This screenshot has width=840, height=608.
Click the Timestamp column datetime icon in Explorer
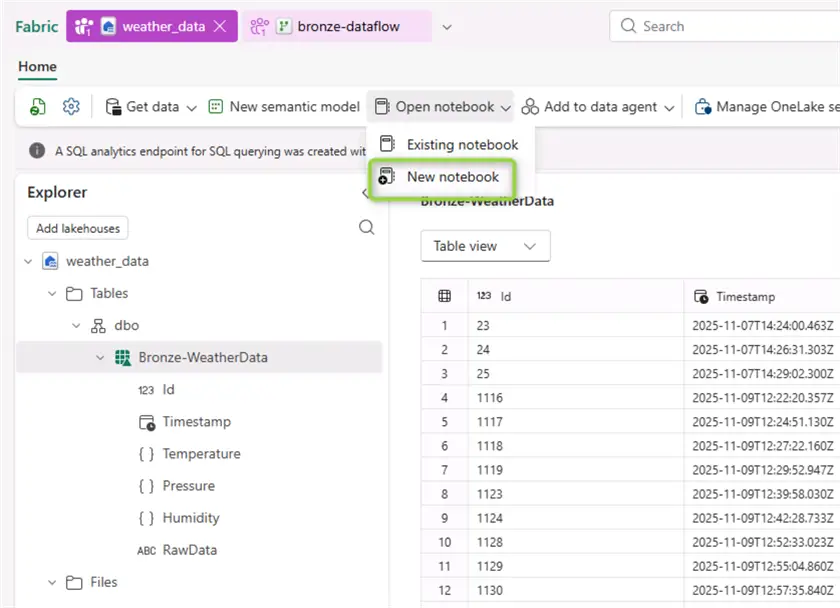147,422
